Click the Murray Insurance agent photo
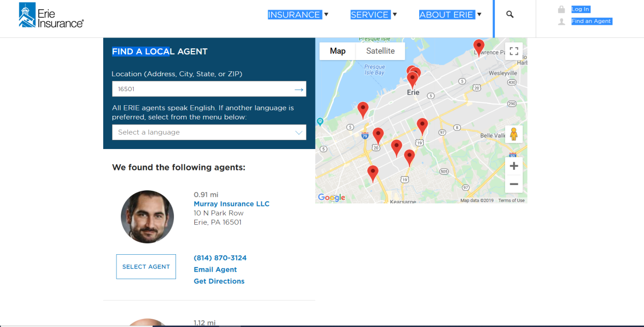Image resolution: width=644 pixels, height=327 pixels. (148, 217)
